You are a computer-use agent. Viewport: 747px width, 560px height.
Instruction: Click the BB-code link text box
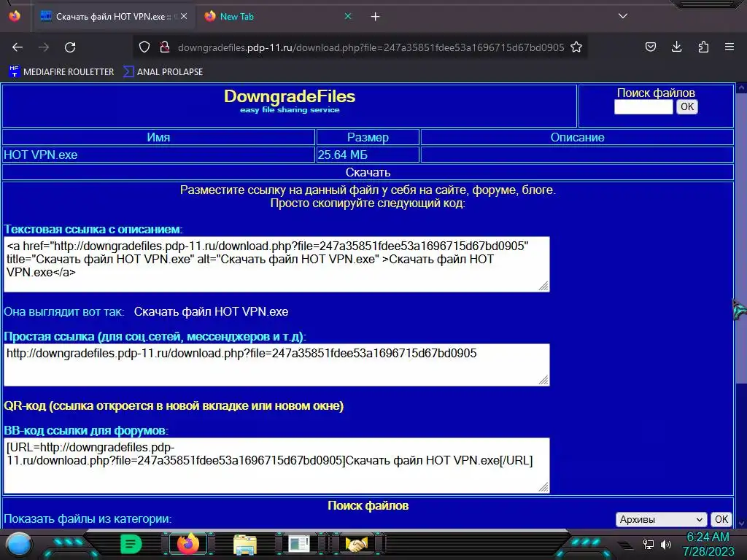(276, 465)
